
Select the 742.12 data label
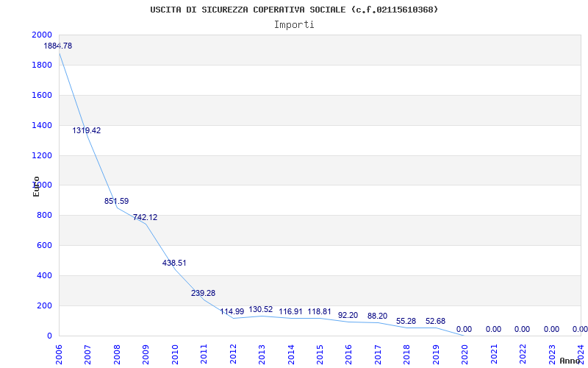145,217
